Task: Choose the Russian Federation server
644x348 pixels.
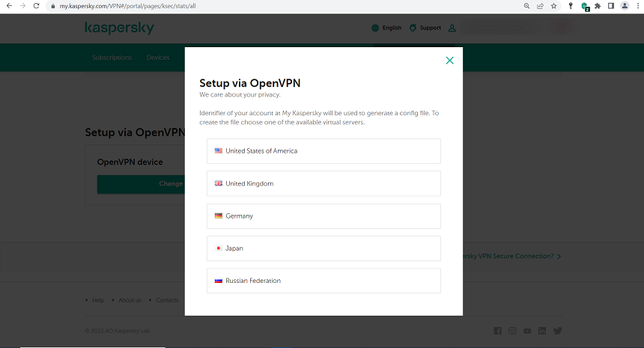Action: point(323,281)
